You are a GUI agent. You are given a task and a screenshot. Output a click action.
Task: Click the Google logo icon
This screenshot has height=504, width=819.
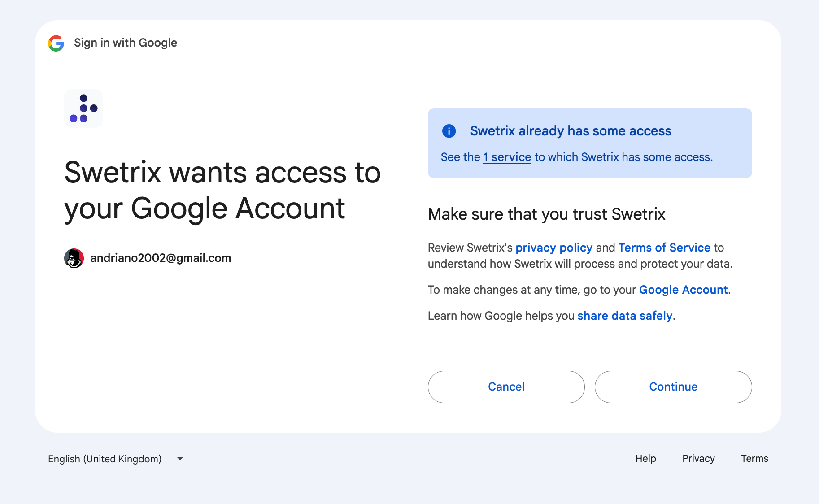coord(56,43)
